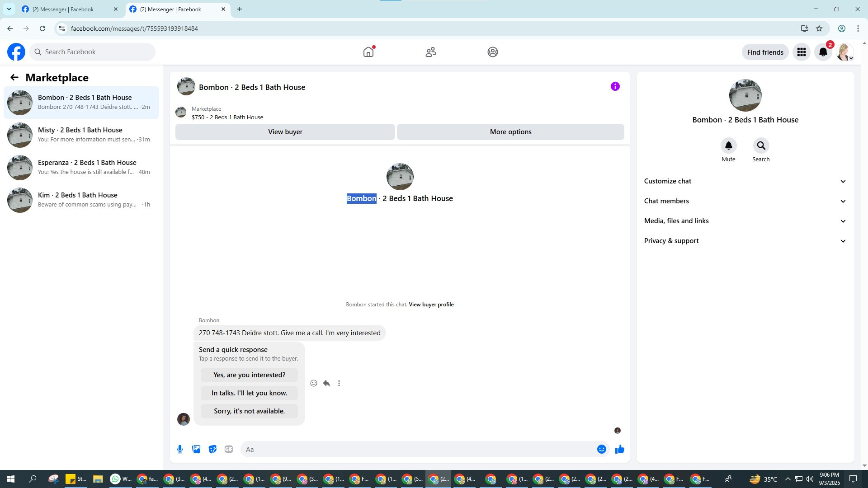This screenshot has width=868, height=488.
Task: Record a voice clip
Action: pyautogui.click(x=180, y=449)
